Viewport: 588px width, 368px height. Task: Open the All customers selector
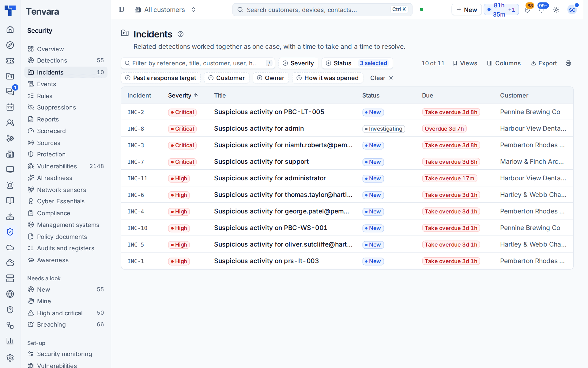click(x=165, y=10)
